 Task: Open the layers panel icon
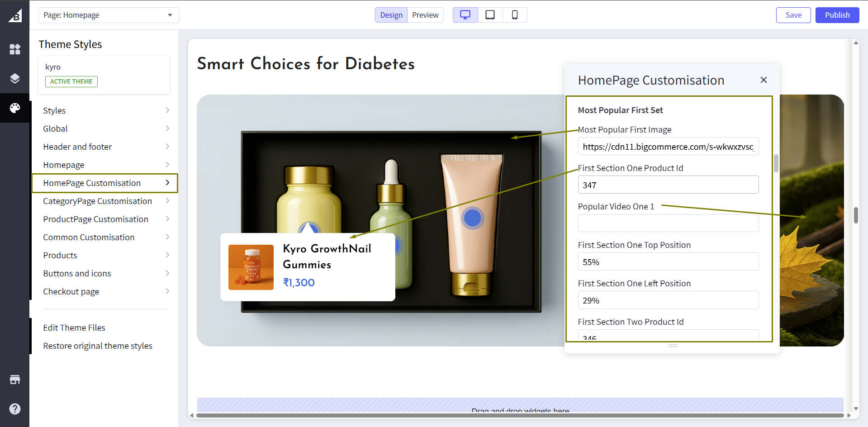coord(15,79)
